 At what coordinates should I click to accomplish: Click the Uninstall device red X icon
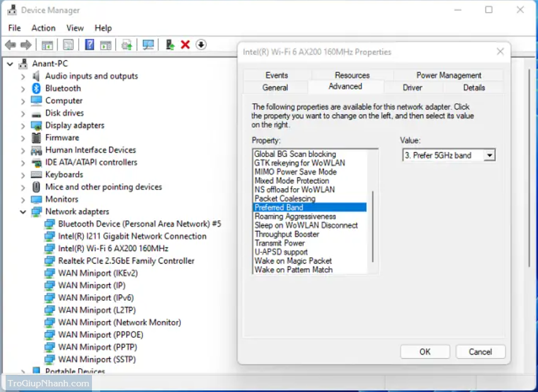(x=185, y=44)
